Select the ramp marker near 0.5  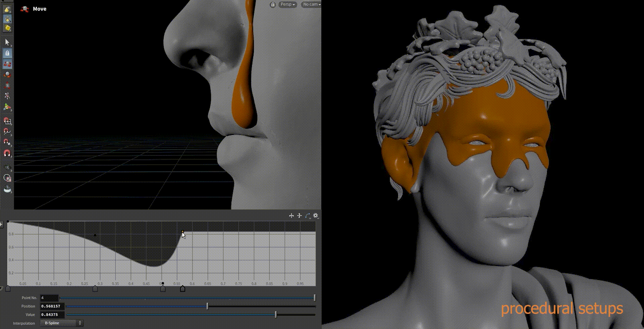(x=163, y=289)
